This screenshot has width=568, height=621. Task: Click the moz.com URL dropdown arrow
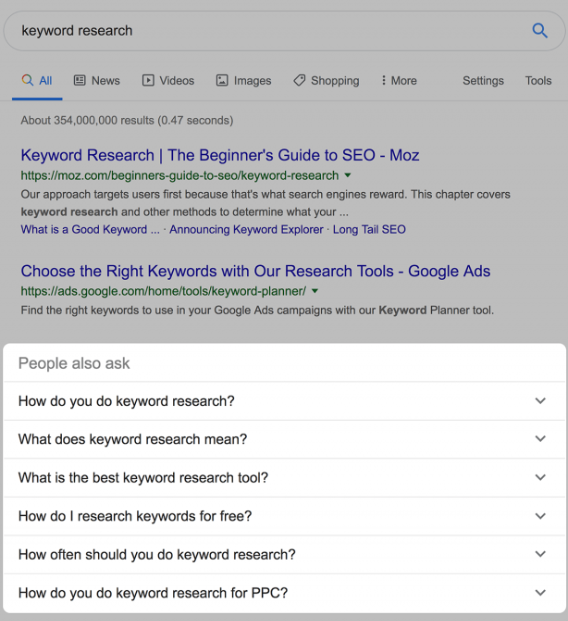point(348,175)
